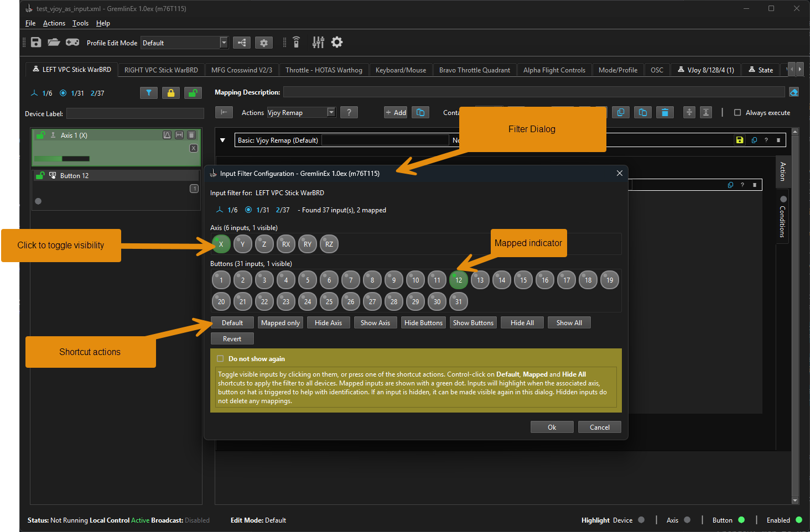
Task: Click the green unlocked padlock button
Action: coord(193,93)
